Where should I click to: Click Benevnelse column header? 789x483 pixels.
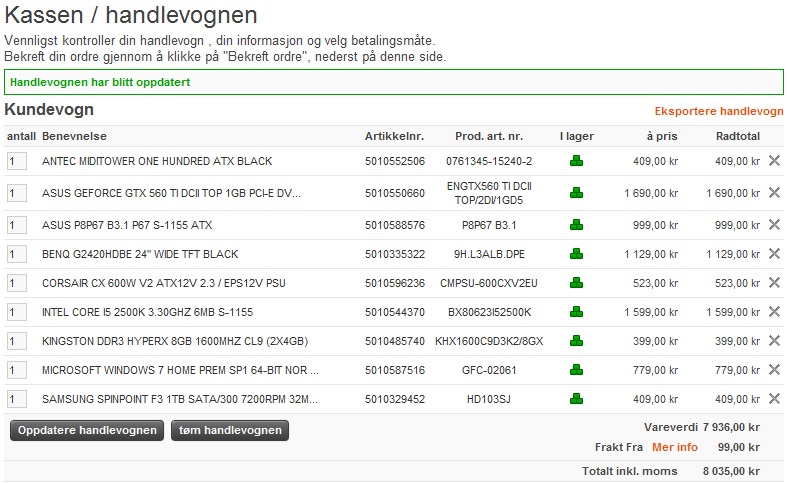point(74,136)
